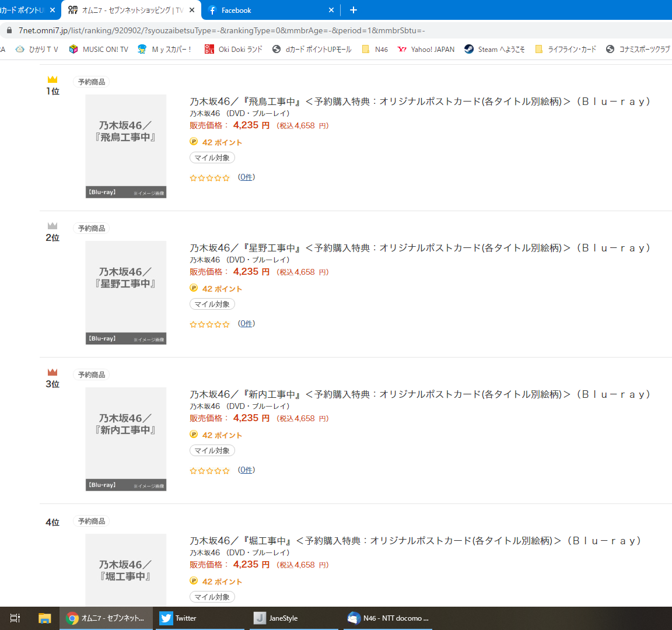The height and width of the screenshot is (630, 672).
Task: Click the 飛鳥工事中 product thumbnail
Action: pyautogui.click(x=125, y=146)
